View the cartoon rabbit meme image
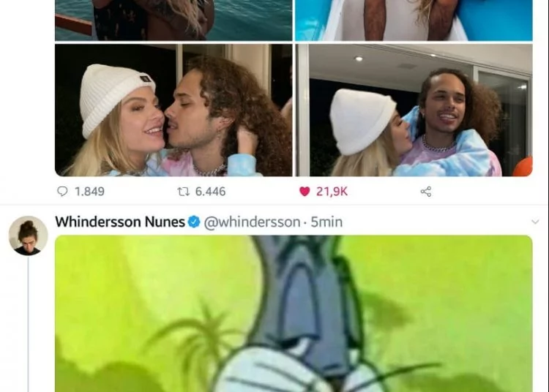The width and height of the screenshot is (549, 392). pyautogui.click(x=294, y=313)
